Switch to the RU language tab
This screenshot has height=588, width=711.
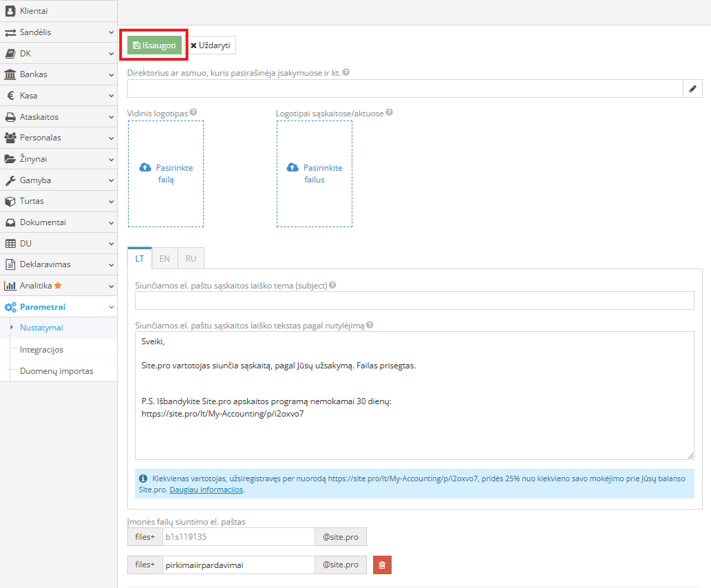click(x=191, y=259)
